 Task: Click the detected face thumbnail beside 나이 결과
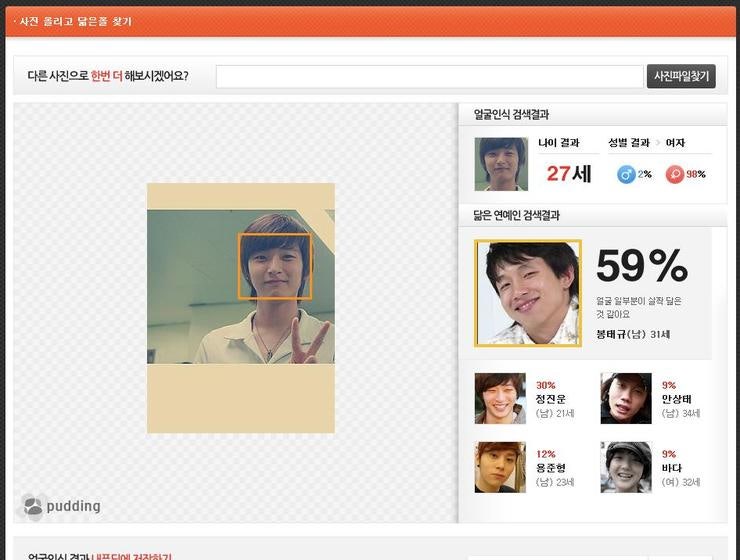[501, 164]
